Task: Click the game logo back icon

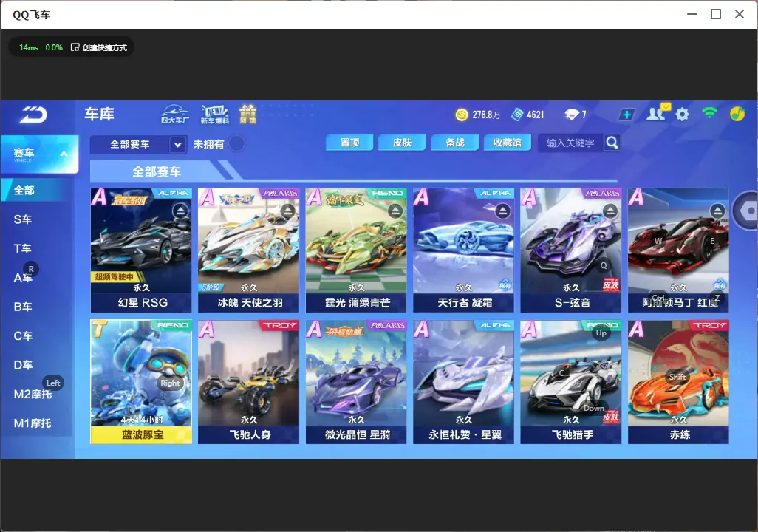Action: coord(34,115)
